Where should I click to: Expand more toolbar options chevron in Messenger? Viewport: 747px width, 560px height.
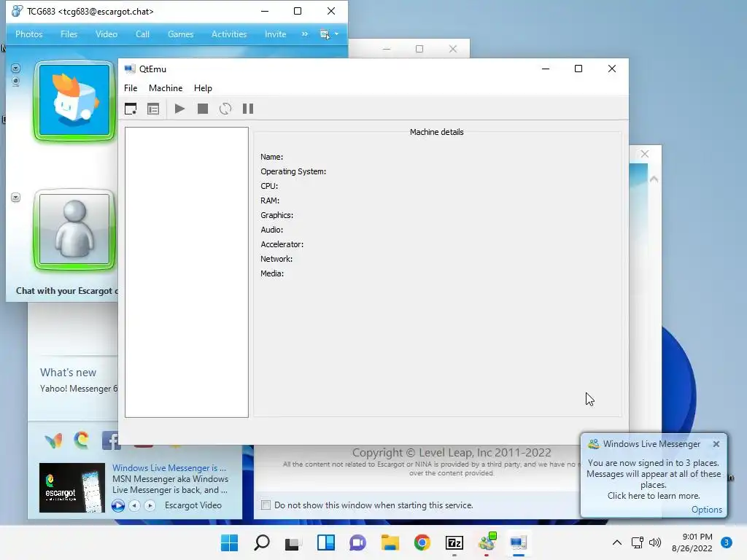304,34
